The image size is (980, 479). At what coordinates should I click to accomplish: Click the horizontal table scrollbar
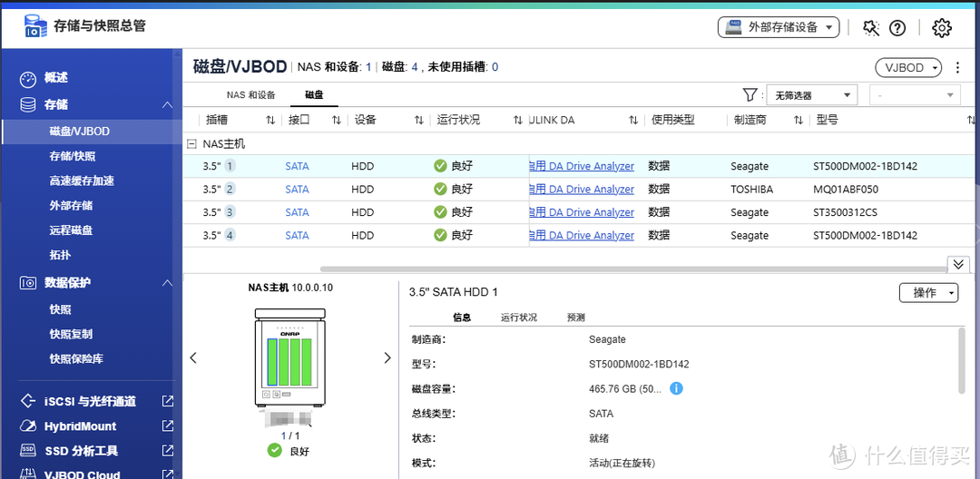click(x=633, y=269)
